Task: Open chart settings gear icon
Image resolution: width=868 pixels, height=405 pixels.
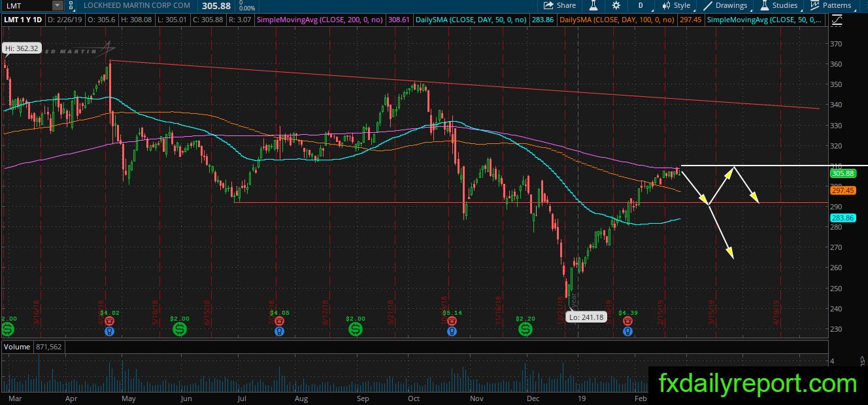Action: pos(616,5)
